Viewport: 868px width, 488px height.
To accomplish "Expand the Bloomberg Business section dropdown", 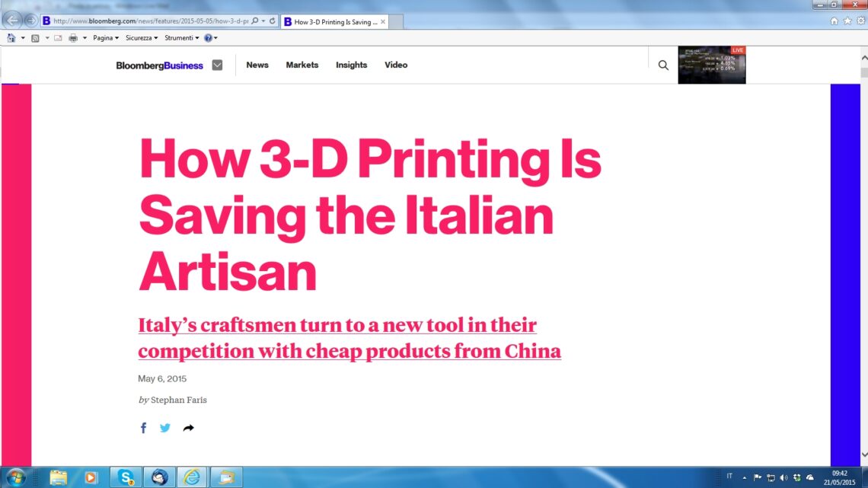I will point(217,65).
